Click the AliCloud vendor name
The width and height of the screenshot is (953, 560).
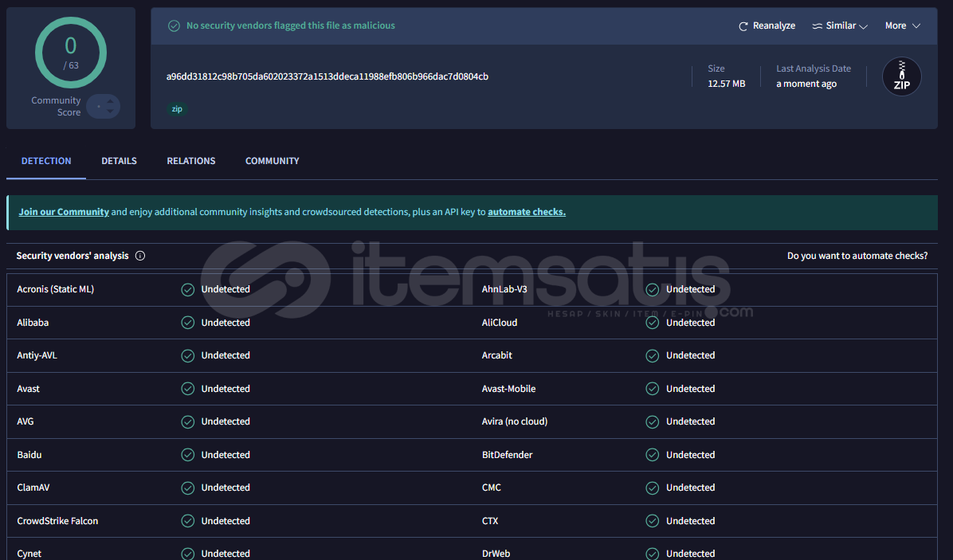[500, 323]
